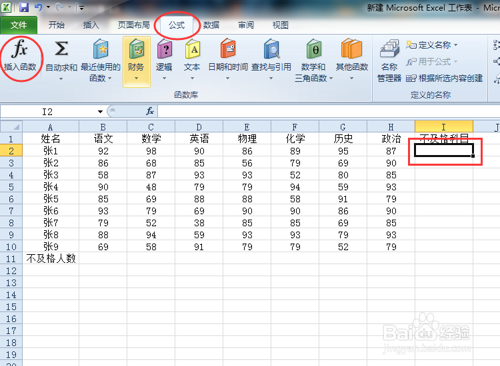Switch to the Insert (插入) tab
The image size is (500, 366).
point(91,25)
